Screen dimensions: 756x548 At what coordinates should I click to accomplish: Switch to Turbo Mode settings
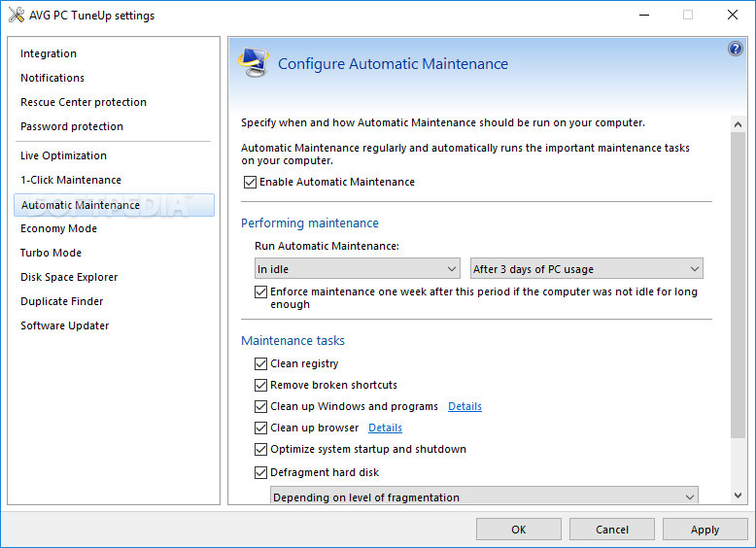coord(51,253)
